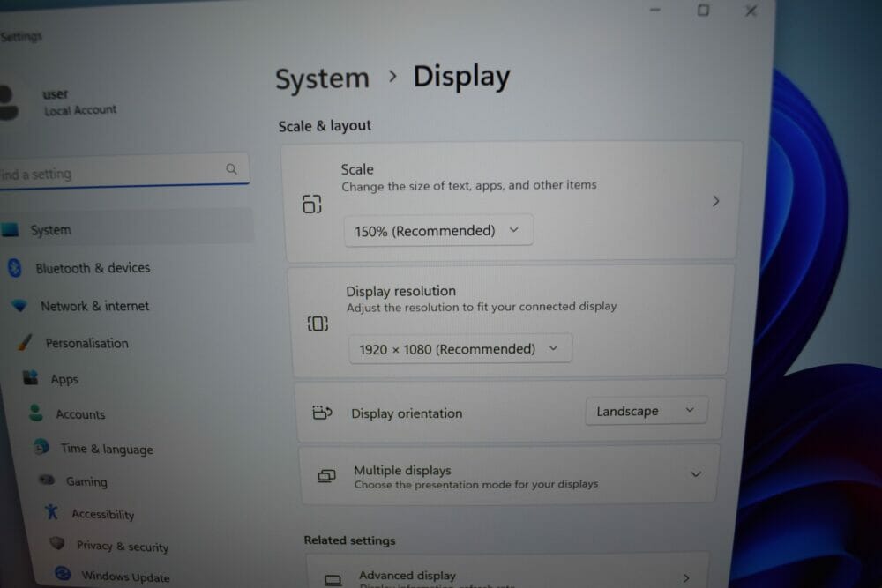Click the Time & language globe icon

pos(41,447)
